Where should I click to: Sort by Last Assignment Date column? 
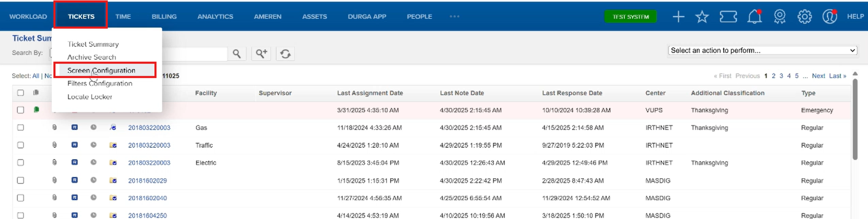coord(370,93)
